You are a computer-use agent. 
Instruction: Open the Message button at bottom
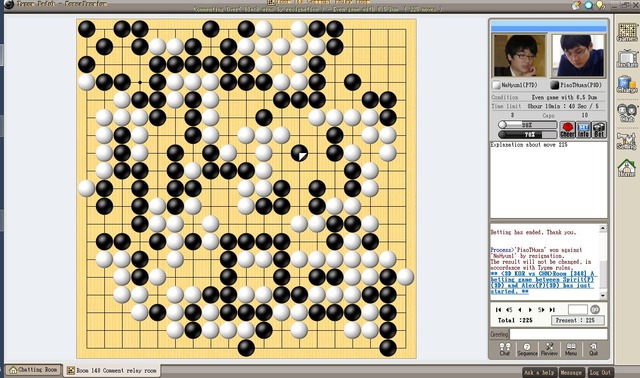(x=571, y=372)
